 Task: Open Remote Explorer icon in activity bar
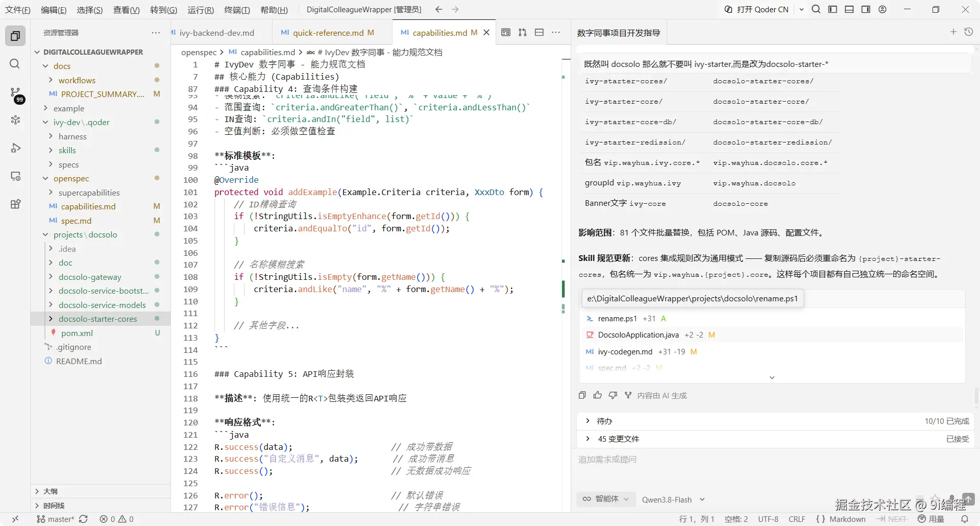(x=15, y=176)
